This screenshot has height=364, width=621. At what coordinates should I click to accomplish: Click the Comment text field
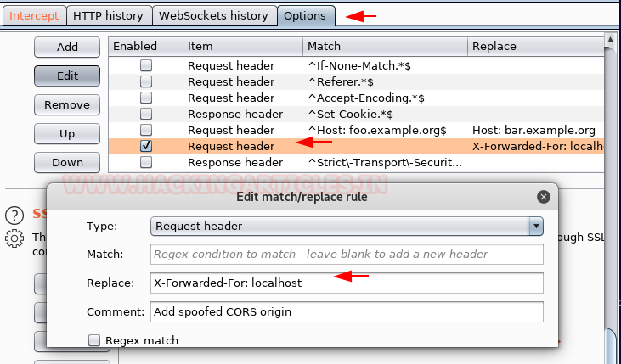coord(347,311)
